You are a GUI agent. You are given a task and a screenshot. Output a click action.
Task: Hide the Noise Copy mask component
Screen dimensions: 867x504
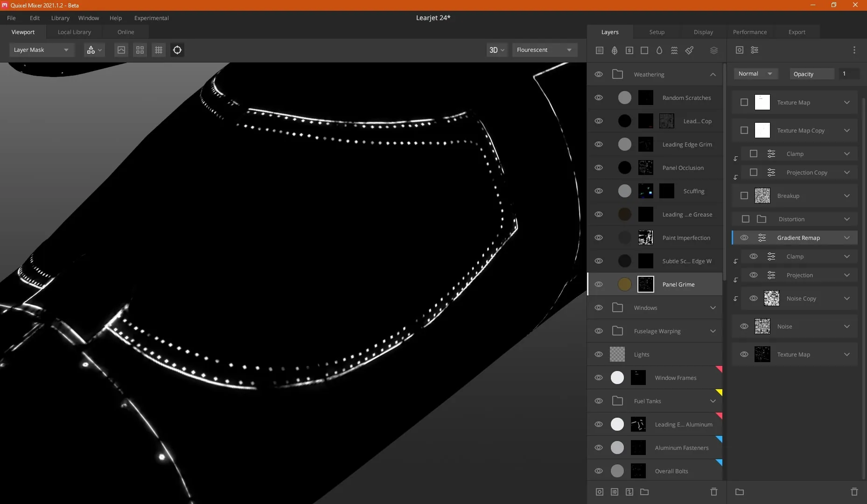click(754, 299)
